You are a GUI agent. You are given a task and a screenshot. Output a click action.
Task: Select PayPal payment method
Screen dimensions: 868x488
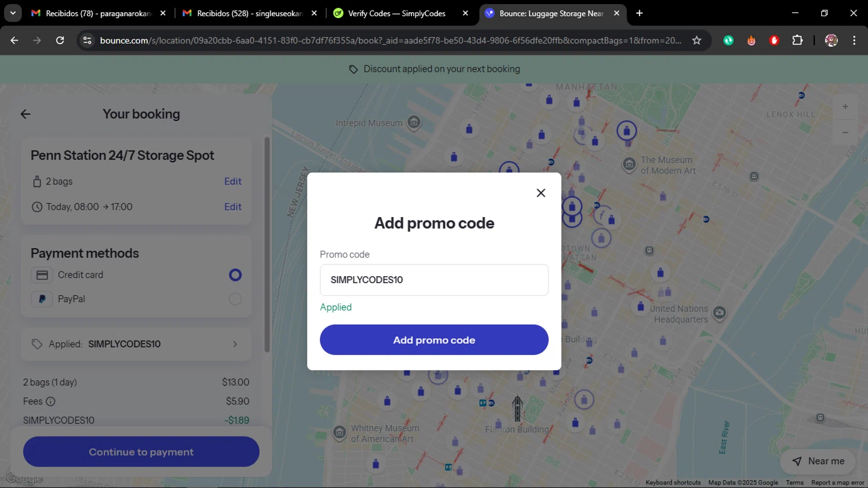(235, 299)
